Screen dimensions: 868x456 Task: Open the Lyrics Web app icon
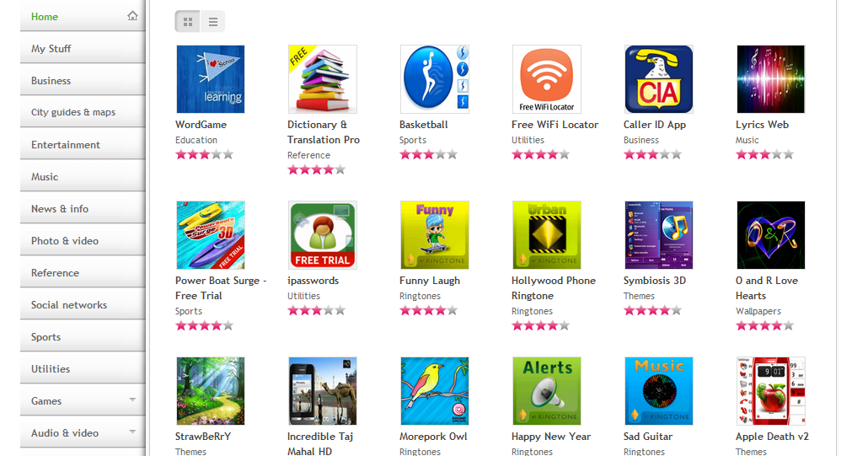tap(770, 79)
